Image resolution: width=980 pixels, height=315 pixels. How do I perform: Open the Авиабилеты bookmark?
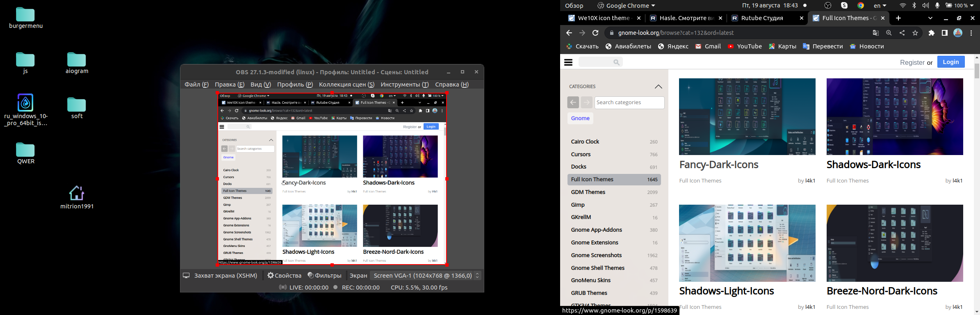click(628, 46)
